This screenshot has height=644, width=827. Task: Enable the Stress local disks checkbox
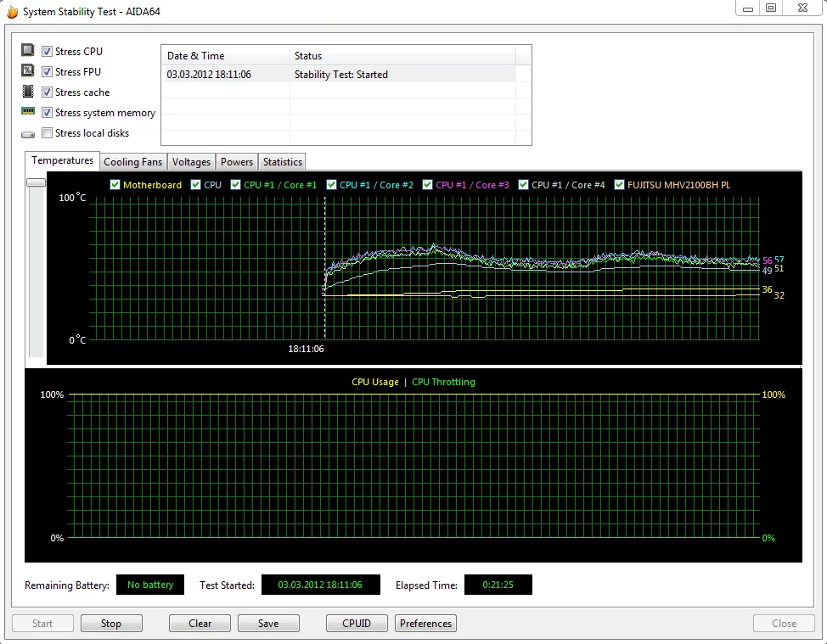[x=48, y=133]
